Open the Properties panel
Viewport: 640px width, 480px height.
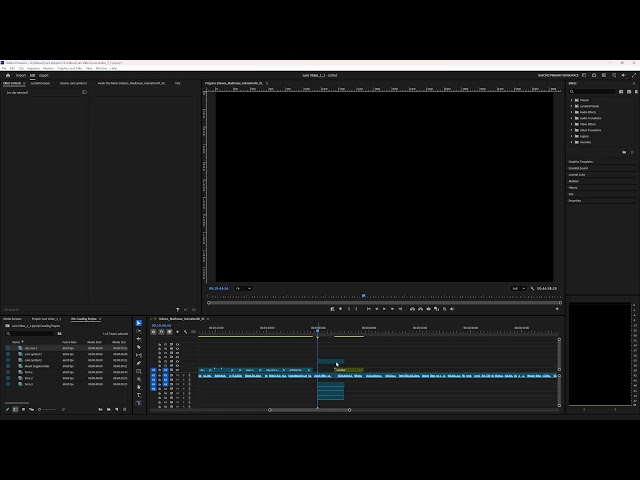[575, 201]
